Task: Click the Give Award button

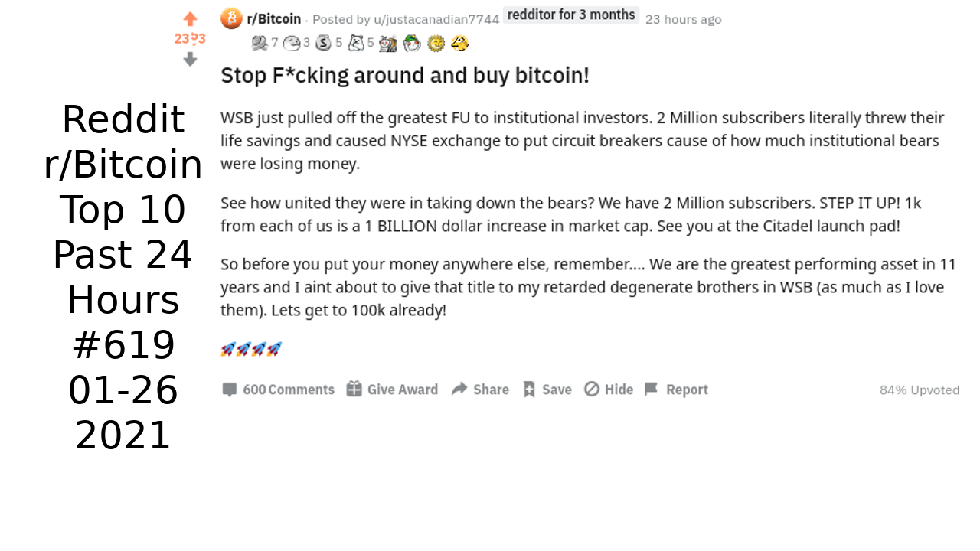Action: pos(392,390)
